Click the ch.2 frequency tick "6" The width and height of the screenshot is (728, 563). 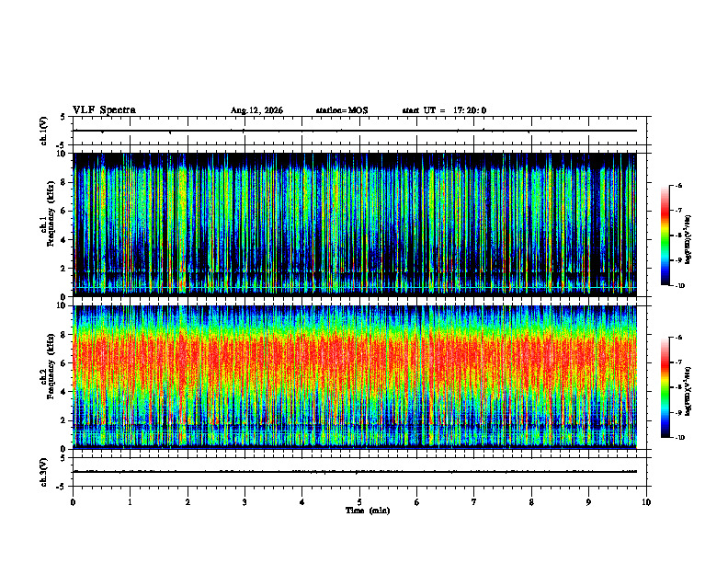(64, 363)
